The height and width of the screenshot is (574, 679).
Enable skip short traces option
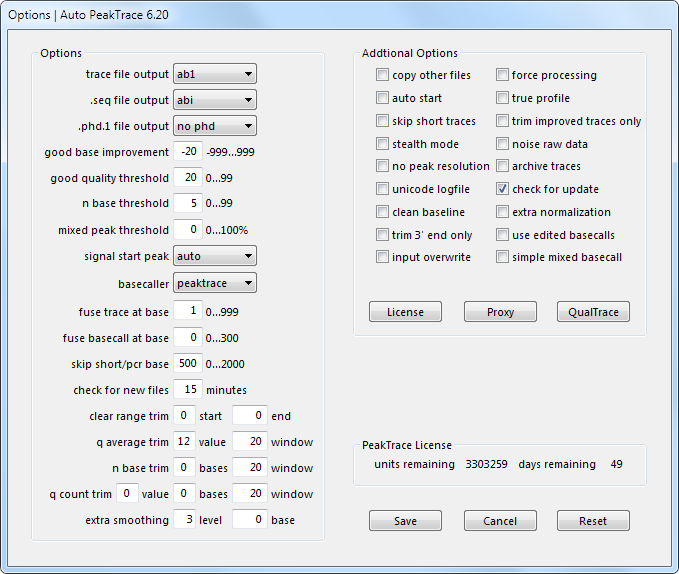[382, 120]
